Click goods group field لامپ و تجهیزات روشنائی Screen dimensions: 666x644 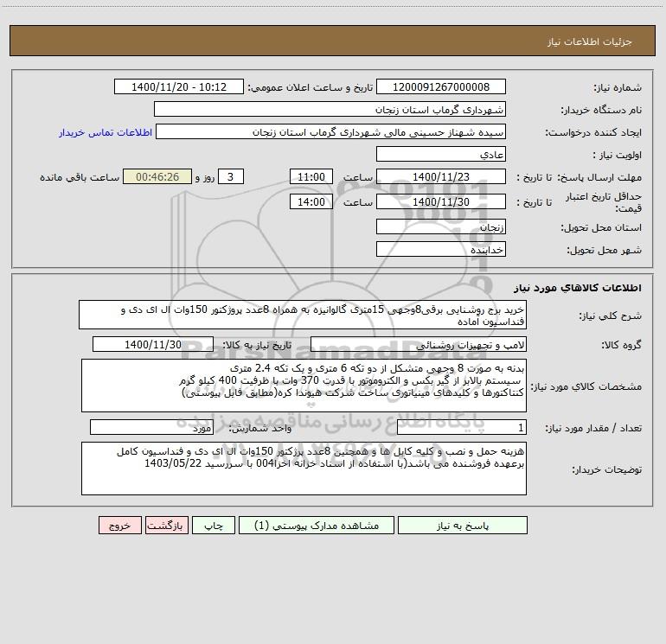419,344
